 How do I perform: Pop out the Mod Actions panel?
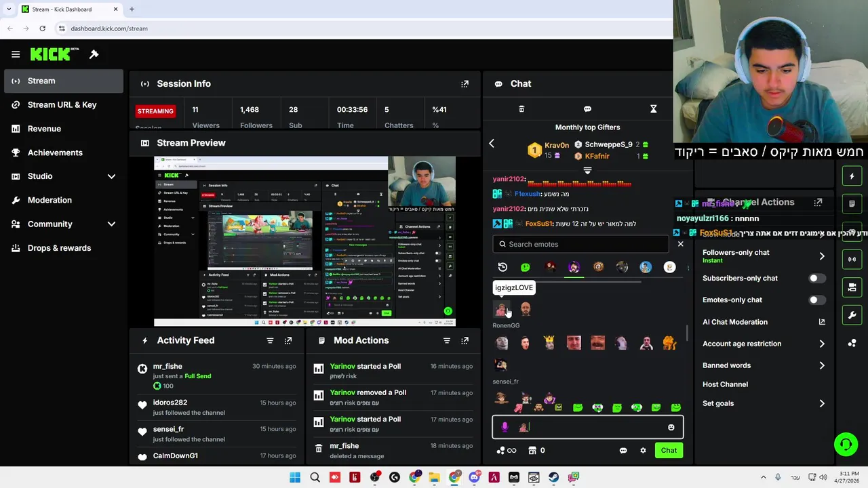pos(465,340)
